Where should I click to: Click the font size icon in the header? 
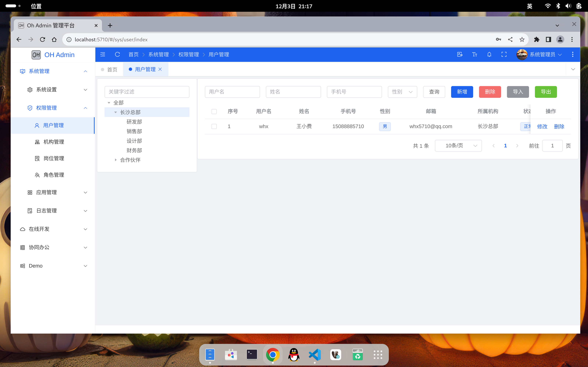pyautogui.click(x=474, y=54)
